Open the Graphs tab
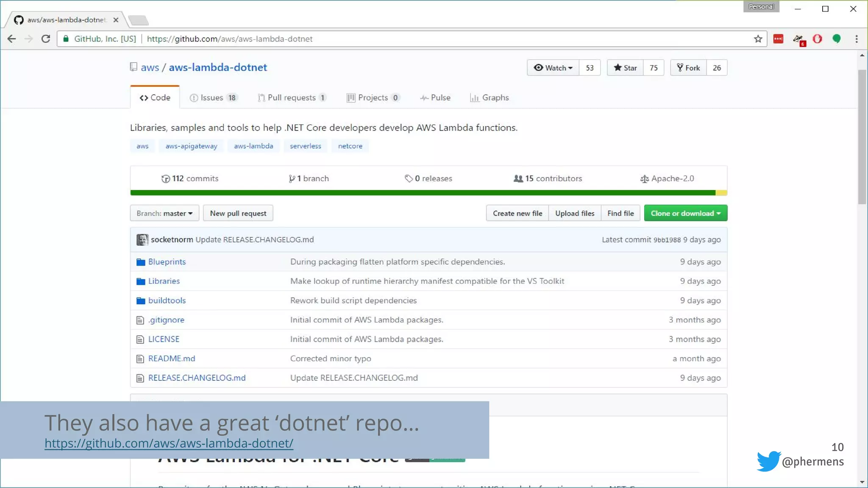This screenshot has width=868, height=488. [490, 97]
